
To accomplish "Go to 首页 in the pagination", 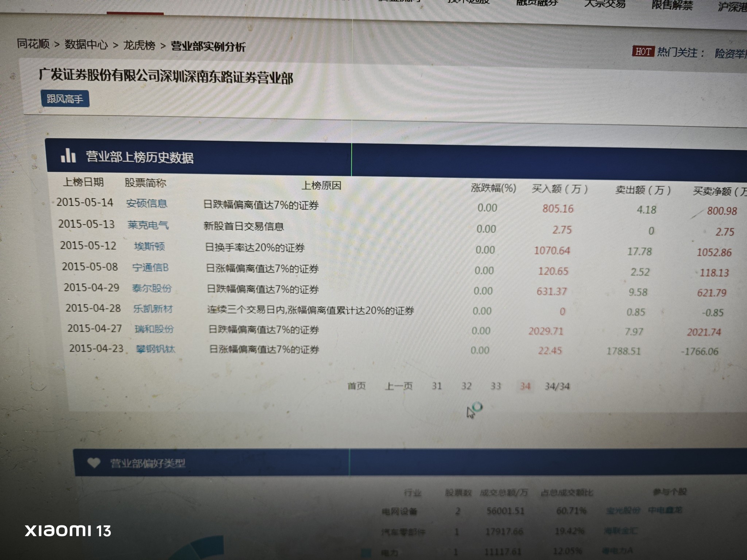I will coord(356,386).
